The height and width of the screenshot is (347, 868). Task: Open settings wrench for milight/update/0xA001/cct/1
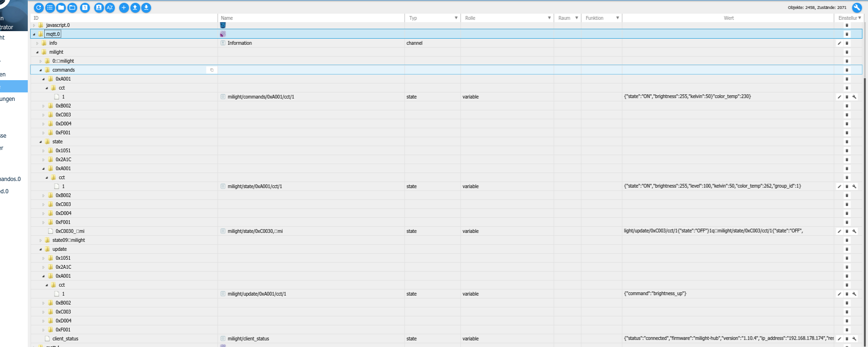pyautogui.click(x=854, y=294)
